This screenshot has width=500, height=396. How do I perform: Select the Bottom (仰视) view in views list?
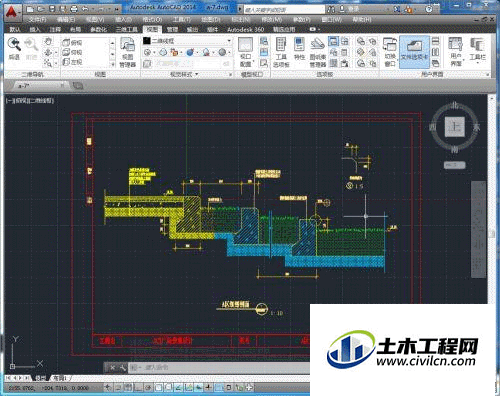(x=72, y=52)
